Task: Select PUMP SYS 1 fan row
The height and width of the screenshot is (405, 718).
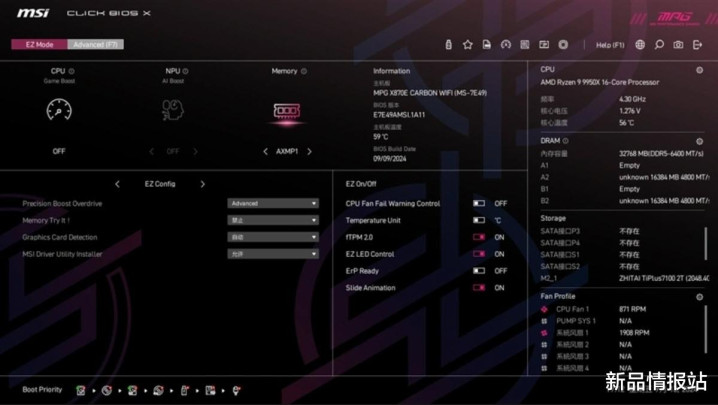Action: point(620,321)
